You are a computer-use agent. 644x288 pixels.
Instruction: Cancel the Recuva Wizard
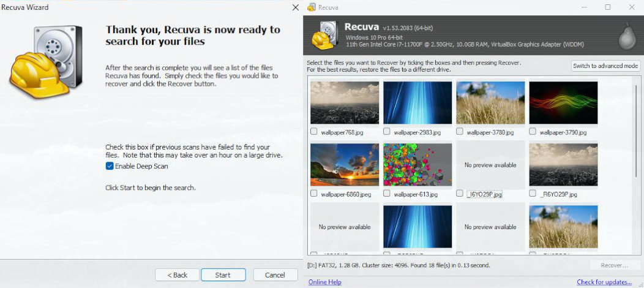(x=275, y=275)
